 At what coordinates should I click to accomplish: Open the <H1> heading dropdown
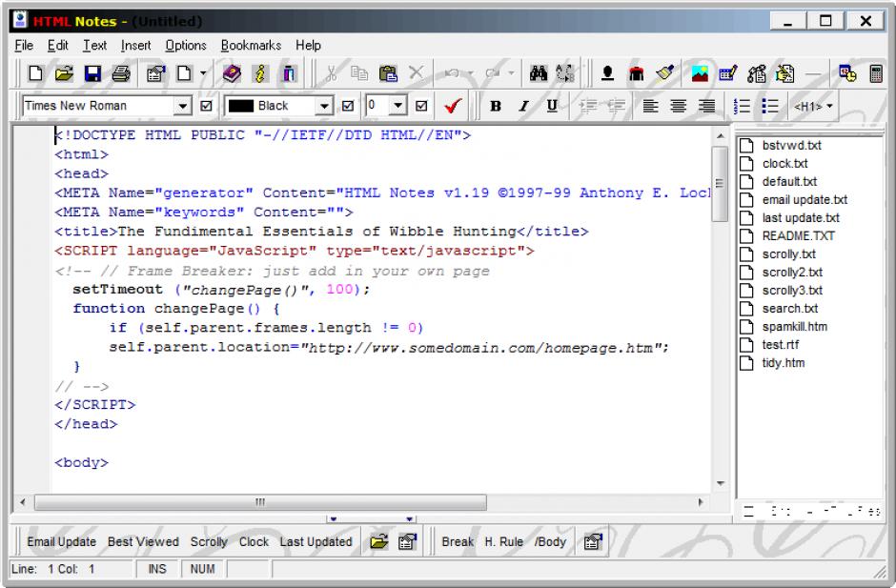click(813, 107)
